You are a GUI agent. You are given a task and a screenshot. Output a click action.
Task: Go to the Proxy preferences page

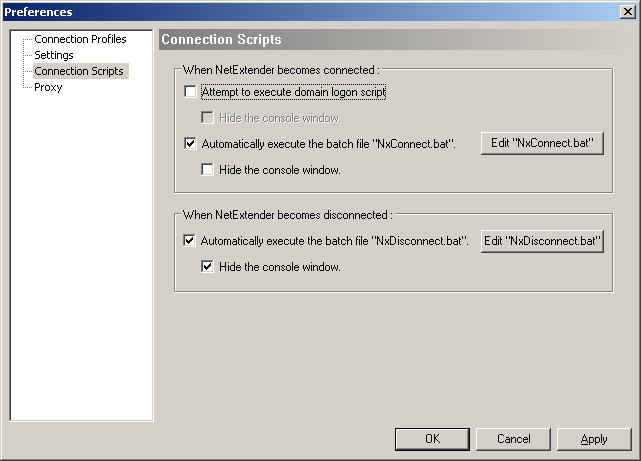pos(48,87)
